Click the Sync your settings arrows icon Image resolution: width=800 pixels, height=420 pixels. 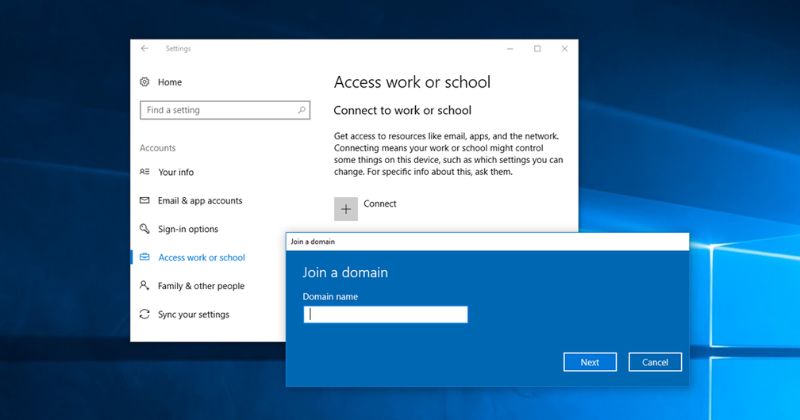145,314
